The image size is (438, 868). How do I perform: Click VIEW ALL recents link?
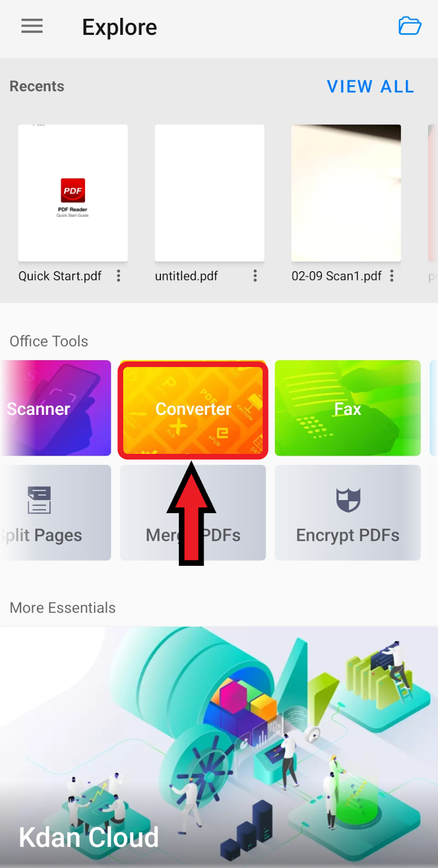point(371,86)
